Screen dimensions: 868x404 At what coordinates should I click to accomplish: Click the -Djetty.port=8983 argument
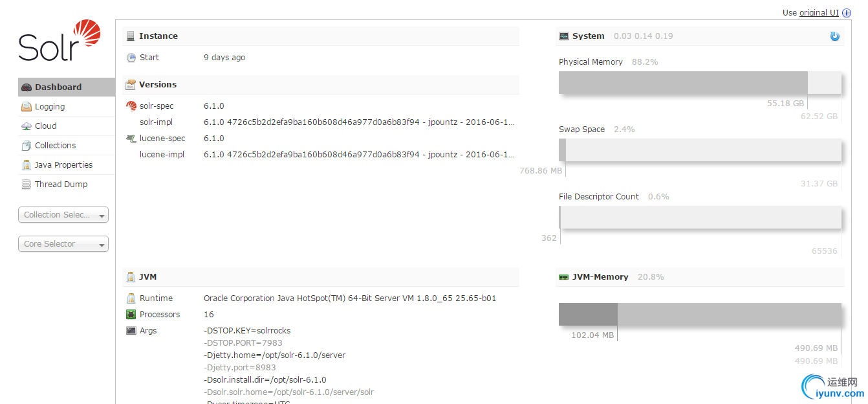(x=240, y=368)
